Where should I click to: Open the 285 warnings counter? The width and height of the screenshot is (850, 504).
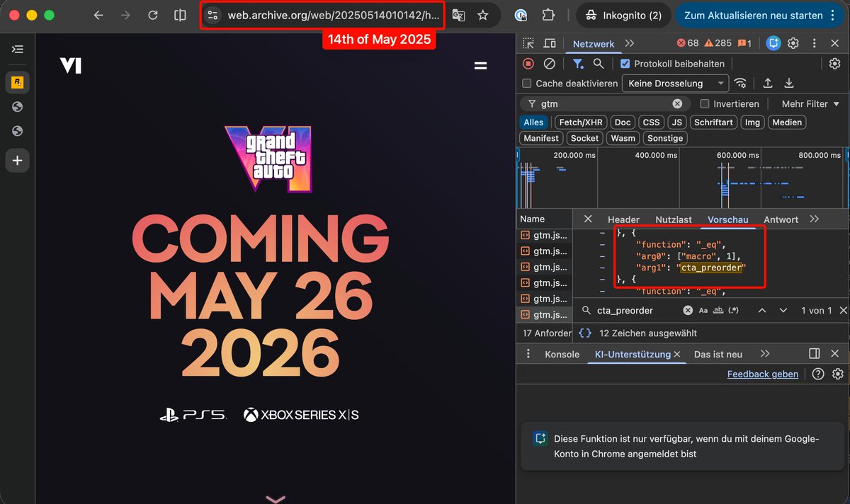coord(718,43)
